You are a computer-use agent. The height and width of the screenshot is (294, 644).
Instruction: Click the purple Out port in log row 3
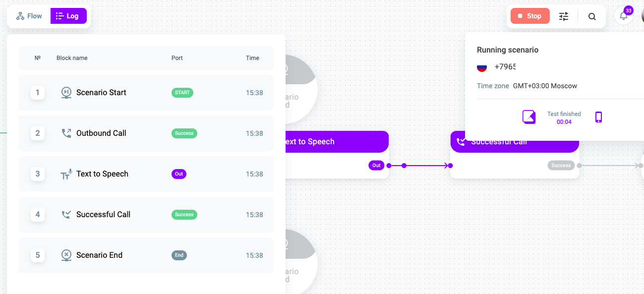[179, 174]
